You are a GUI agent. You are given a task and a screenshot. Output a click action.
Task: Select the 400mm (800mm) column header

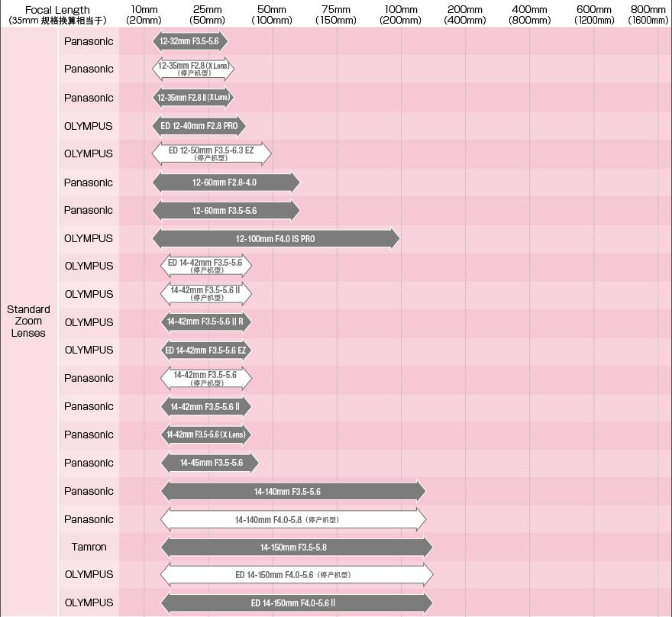(x=530, y=15)
